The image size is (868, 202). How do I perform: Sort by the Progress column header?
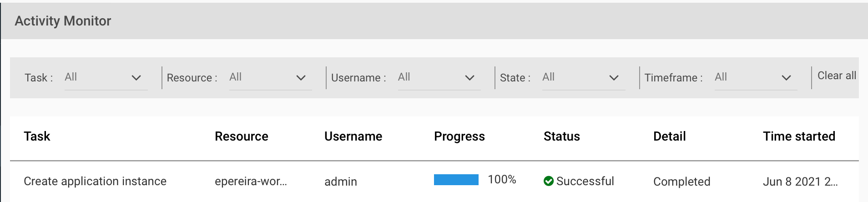point(459,136)
